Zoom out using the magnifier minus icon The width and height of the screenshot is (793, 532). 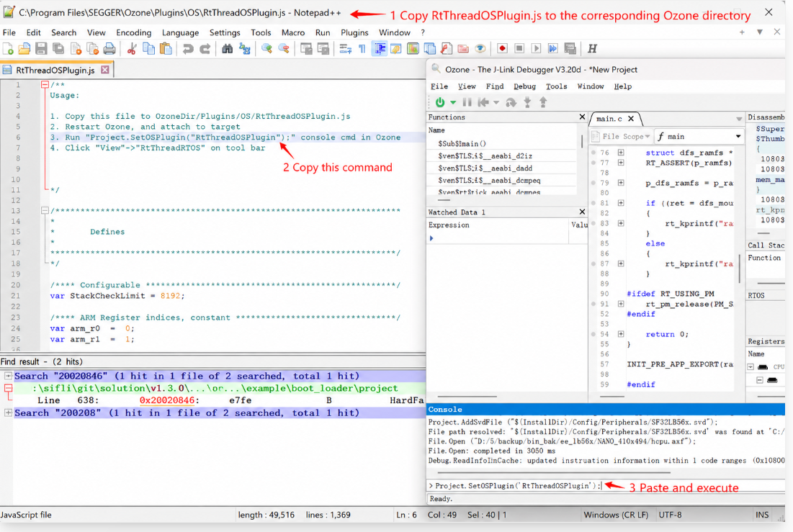tap(284, 48)
